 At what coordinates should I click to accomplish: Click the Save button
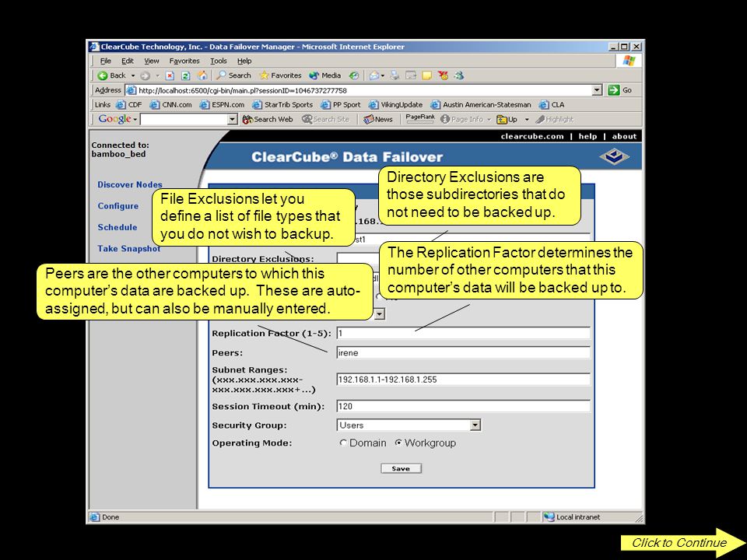tap(402, 468)
